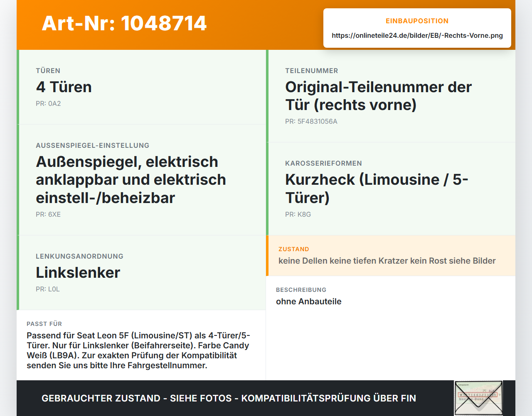Click the Original-Teilenummer der Tür heading
532x416 pixels.
point(379,96)
